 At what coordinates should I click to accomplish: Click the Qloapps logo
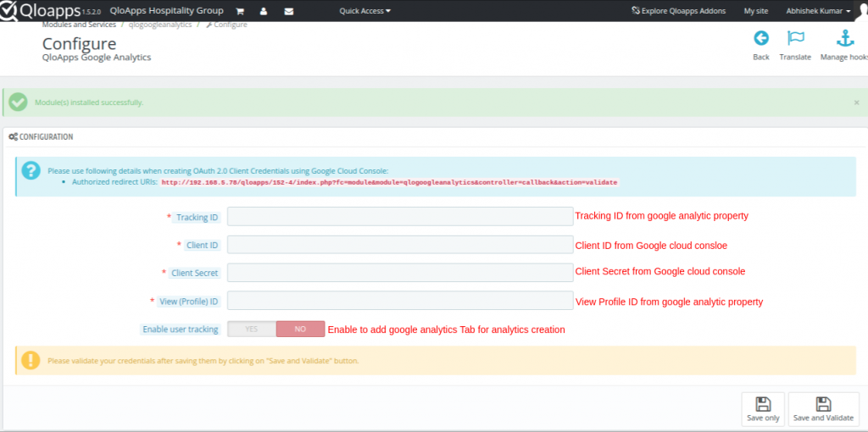(40, 11)
